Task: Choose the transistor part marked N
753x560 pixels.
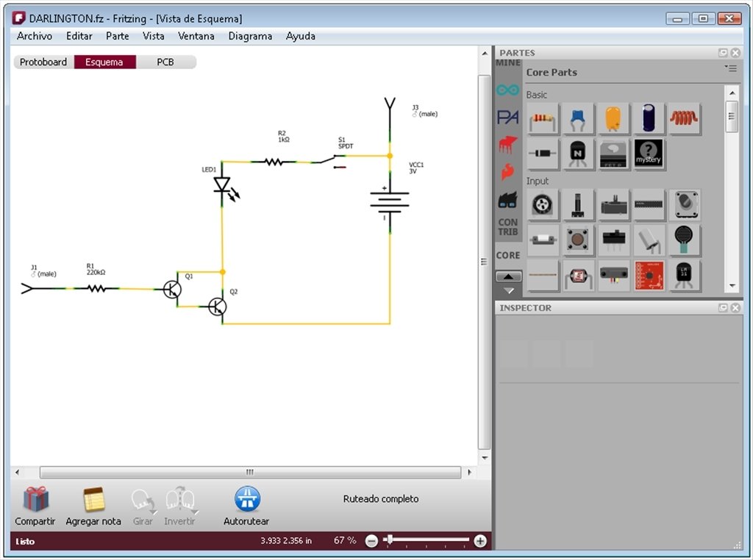Action: (x=578, y=154)
